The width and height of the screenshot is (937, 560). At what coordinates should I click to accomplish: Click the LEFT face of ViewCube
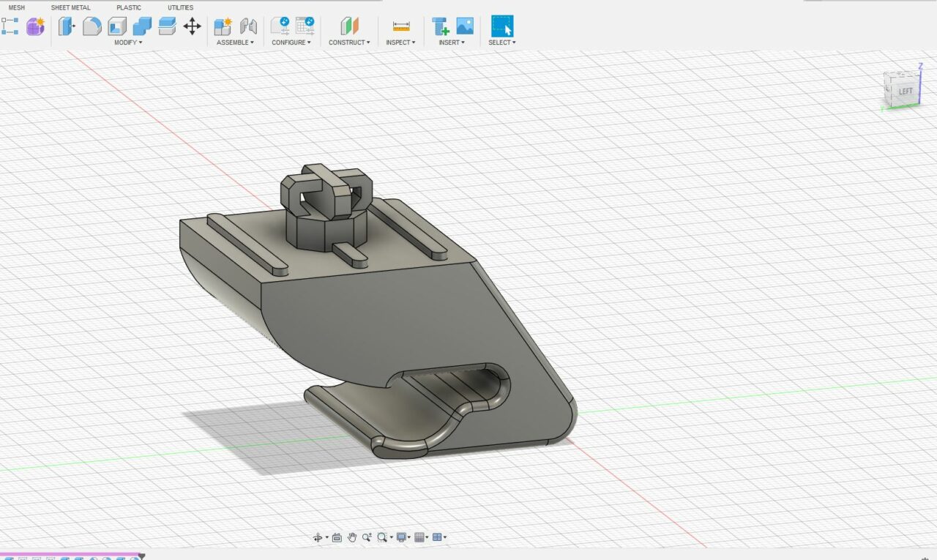[x=905, y=90]
